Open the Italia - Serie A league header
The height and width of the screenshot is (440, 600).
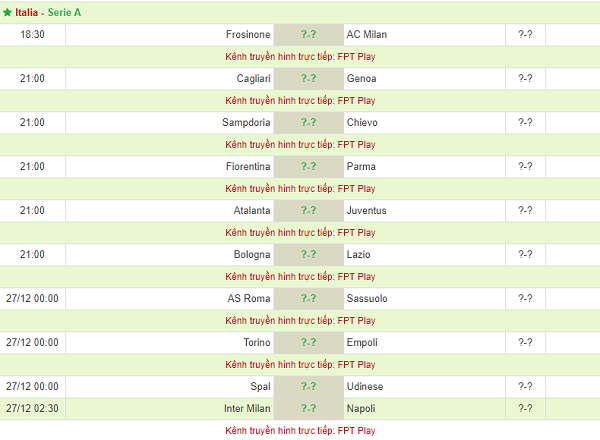(x=48, y=12)
